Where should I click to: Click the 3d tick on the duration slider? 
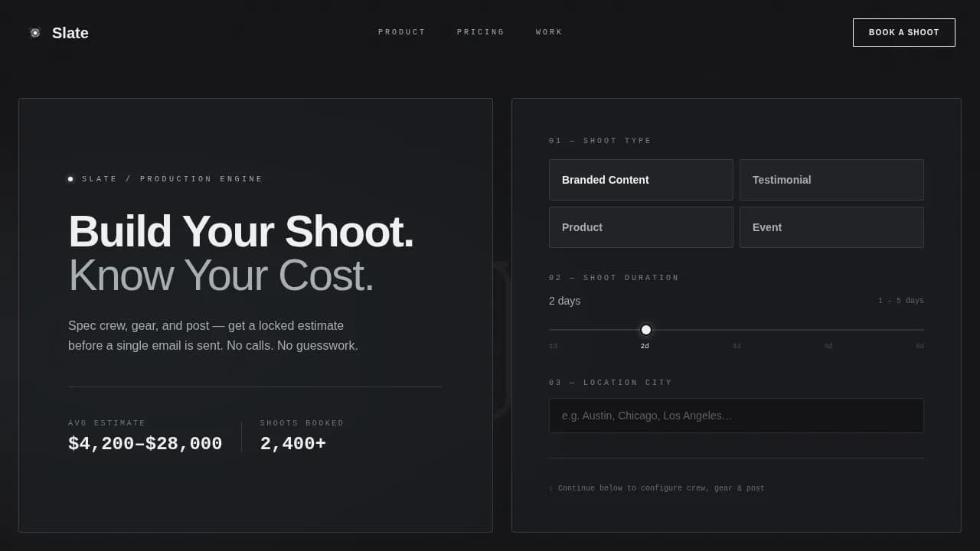pos(737,346)
